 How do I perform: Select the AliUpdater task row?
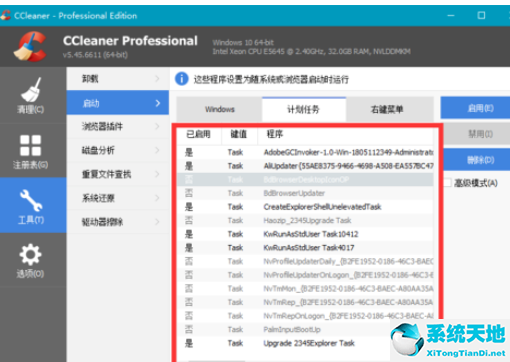[x=305, y=166]
